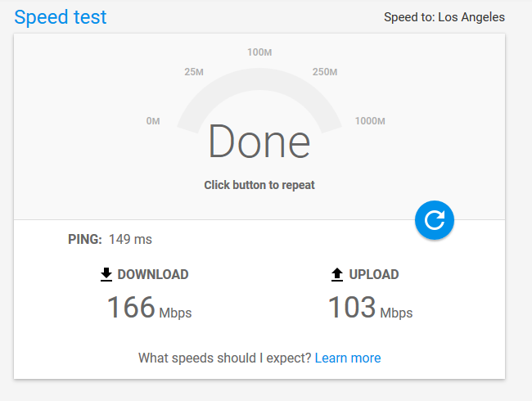Image resolution: width=532 pixels, height=401 pixels.
Task: Click the 149 ms ping value
Action: pos(130,239)
